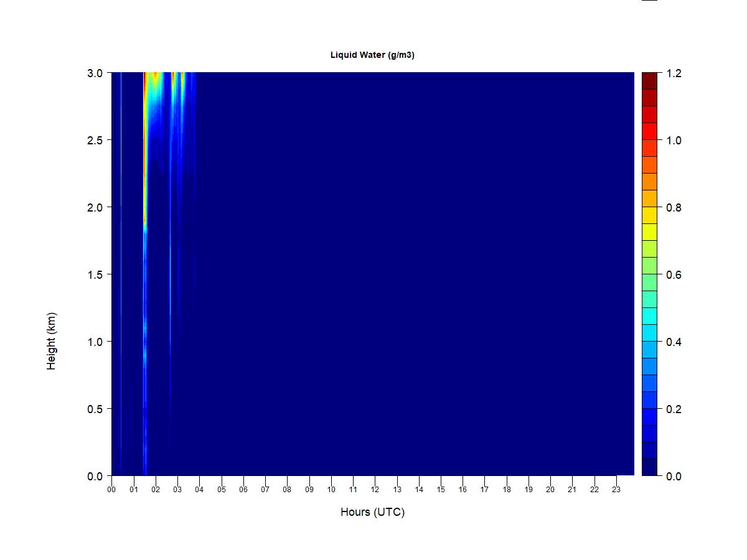Click the colorbar label '0.8'
The width and height of the screenshot is (747, 560).
pos(674,208)
